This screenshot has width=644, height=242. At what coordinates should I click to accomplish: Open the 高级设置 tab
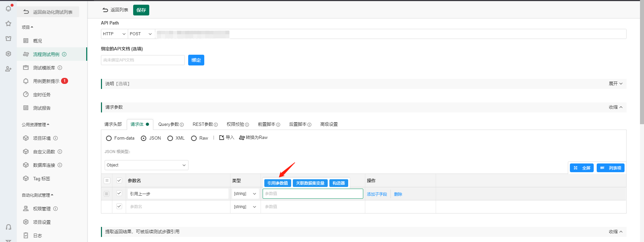329,124
